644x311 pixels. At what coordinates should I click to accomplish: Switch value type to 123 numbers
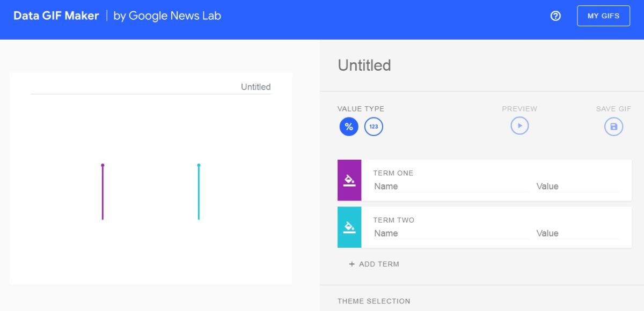[x=374, y=127]
